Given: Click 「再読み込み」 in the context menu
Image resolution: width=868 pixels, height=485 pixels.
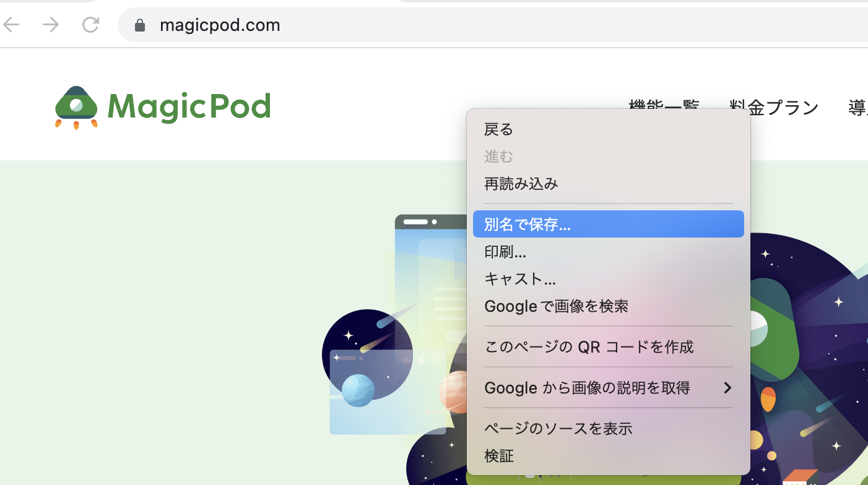Looking at the screenshot, I should [x=522, y=183].
